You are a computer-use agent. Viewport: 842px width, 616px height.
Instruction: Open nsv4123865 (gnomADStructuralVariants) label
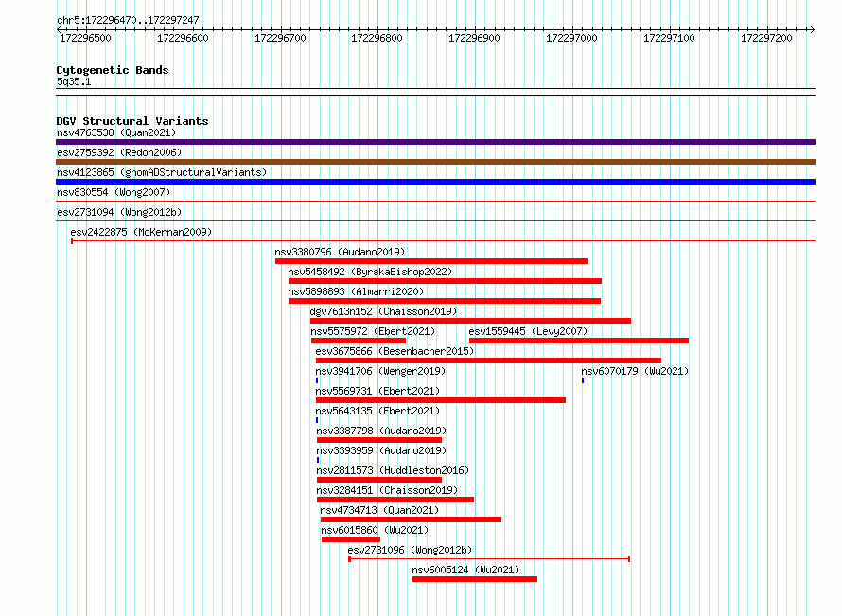pos(162,172)
